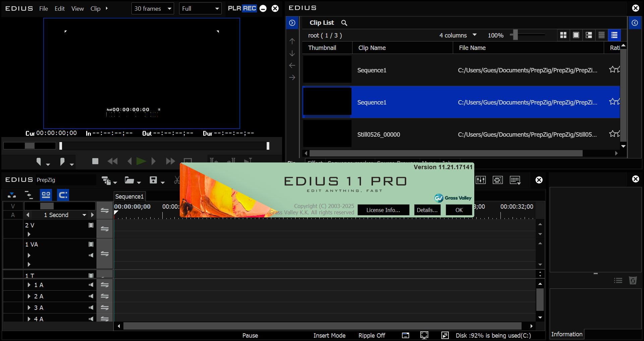Image resolution: width=644 pixels, height=341 pixels.
Task: Click the Set Out point marker icon
Action: (62, 162)
